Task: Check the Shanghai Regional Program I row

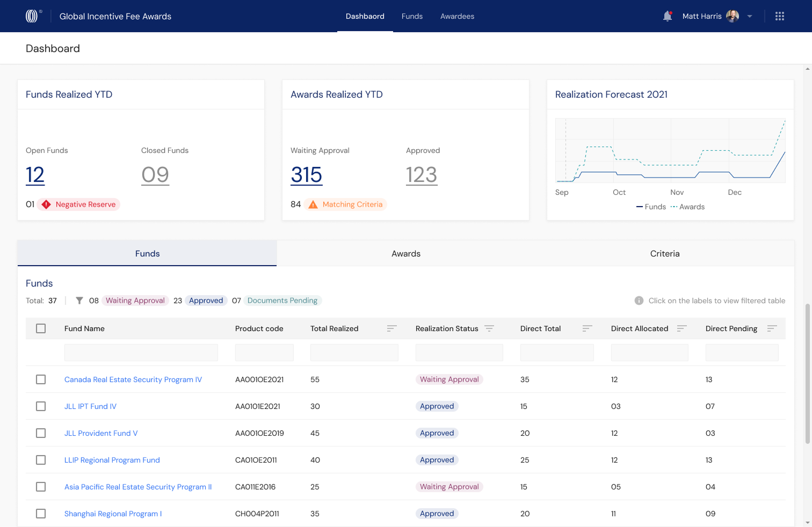Action: tap(41, 514)
